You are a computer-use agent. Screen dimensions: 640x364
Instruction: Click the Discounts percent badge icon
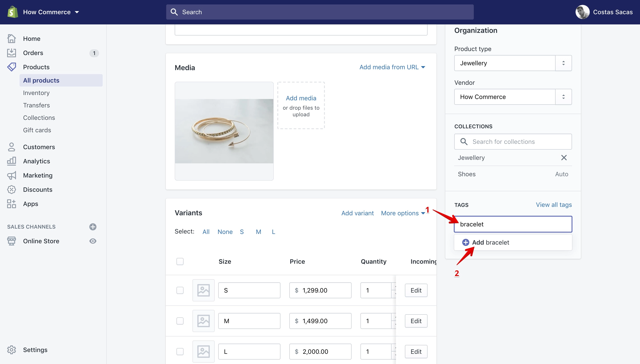[12, 190]
